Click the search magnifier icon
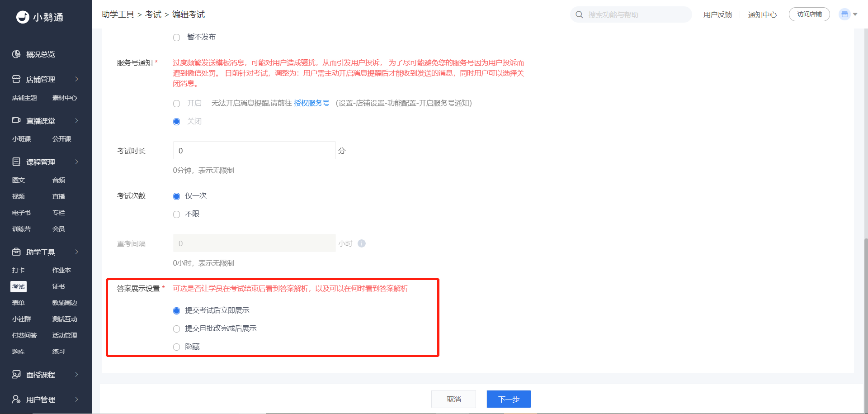The height and width of the screenshot is (414, 868). [579, 14]
